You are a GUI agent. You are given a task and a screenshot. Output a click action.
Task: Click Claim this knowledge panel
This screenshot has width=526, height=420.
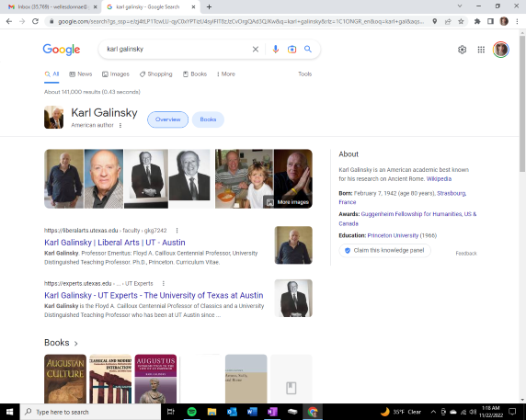384,250
